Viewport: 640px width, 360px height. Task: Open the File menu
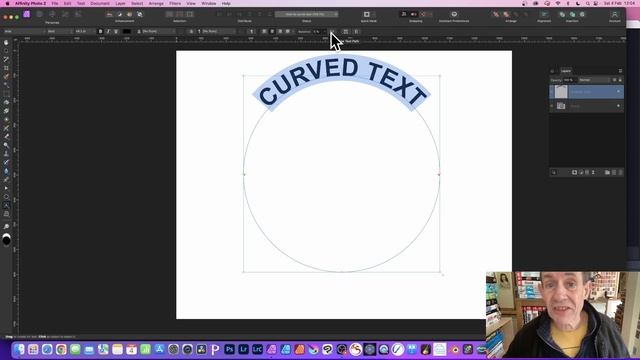[x=55, y=3]
